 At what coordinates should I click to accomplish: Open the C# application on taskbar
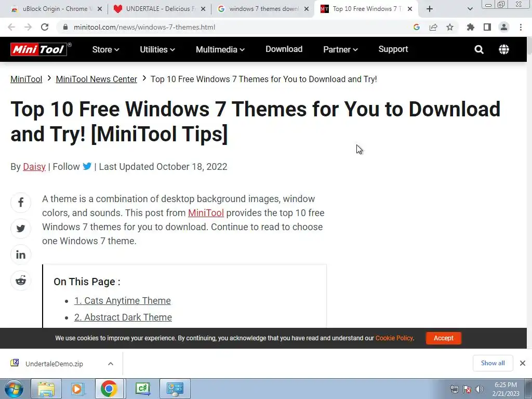[143, 389]
